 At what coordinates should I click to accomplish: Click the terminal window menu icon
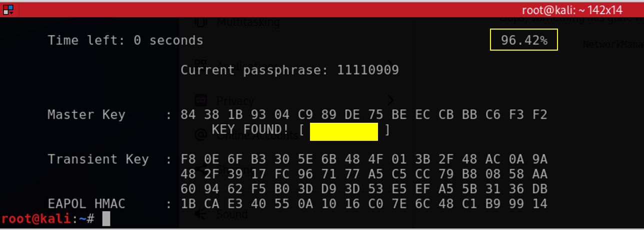[x=8, y=10]
